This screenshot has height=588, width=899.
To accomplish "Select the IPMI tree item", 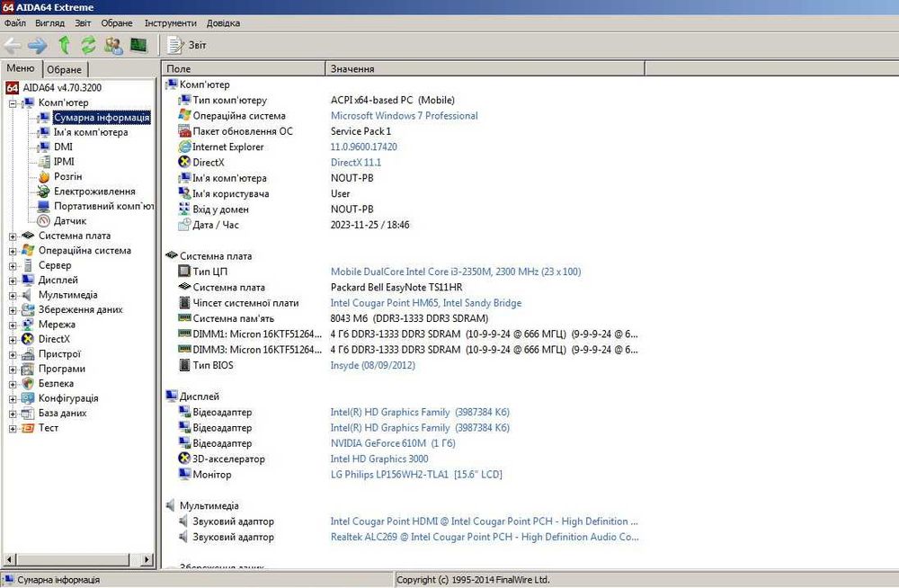I will 64,162.
